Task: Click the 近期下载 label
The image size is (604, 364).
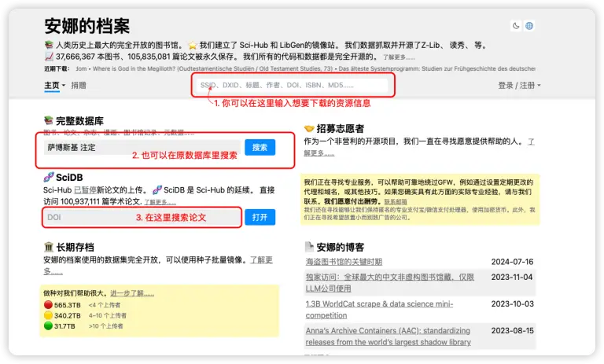Action: pyautogui.click(x=57, y=68)
